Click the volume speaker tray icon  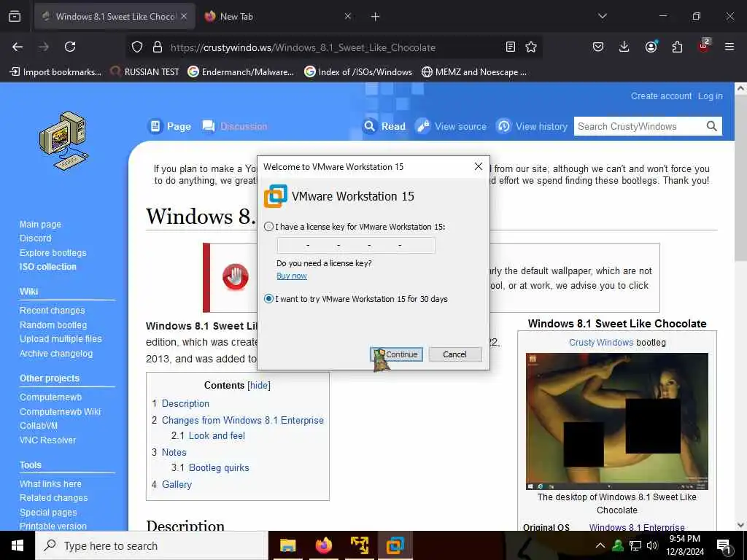click(651, 545)
